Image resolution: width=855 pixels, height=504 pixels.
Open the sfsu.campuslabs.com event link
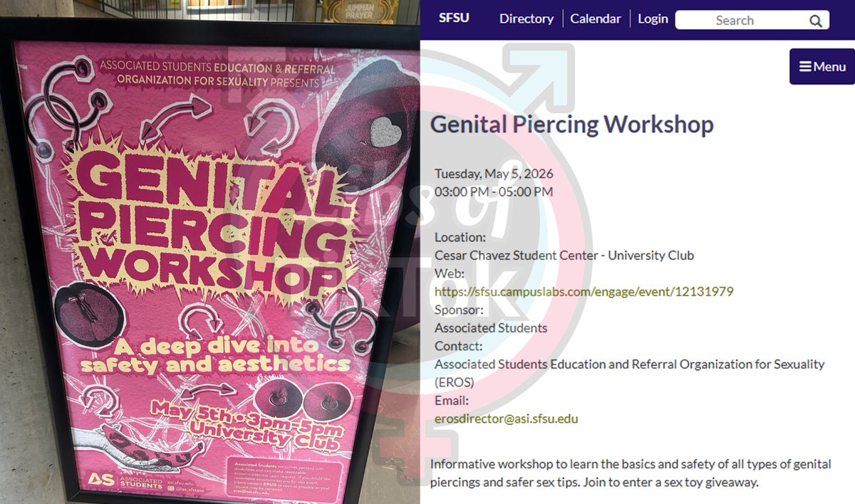tap(584, 292)
